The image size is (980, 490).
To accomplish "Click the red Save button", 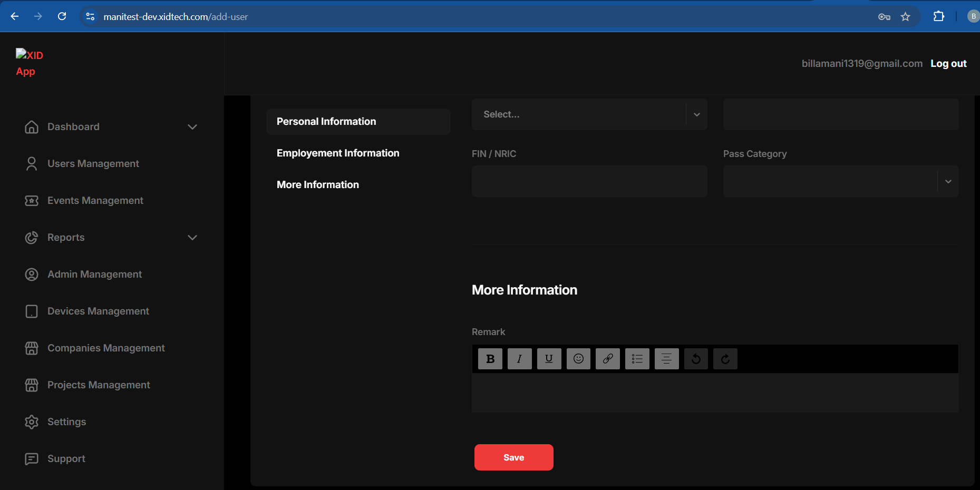I will click(513, 457).
